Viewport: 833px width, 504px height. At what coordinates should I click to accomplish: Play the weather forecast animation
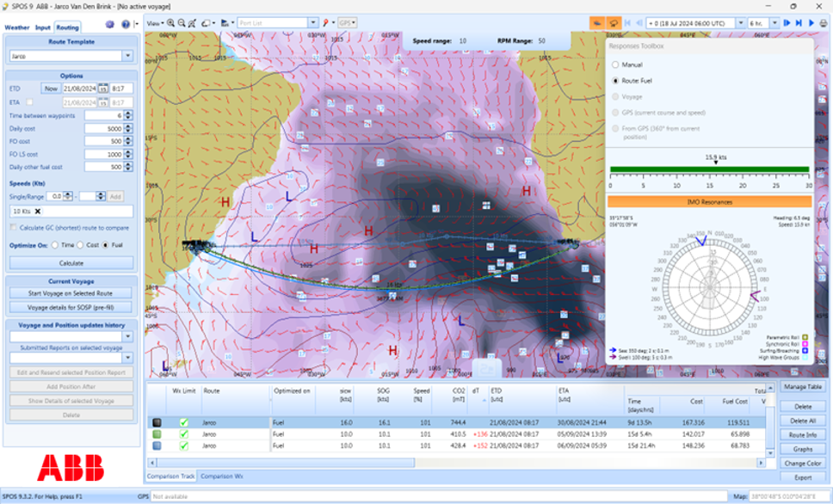(x=811, y=23)
